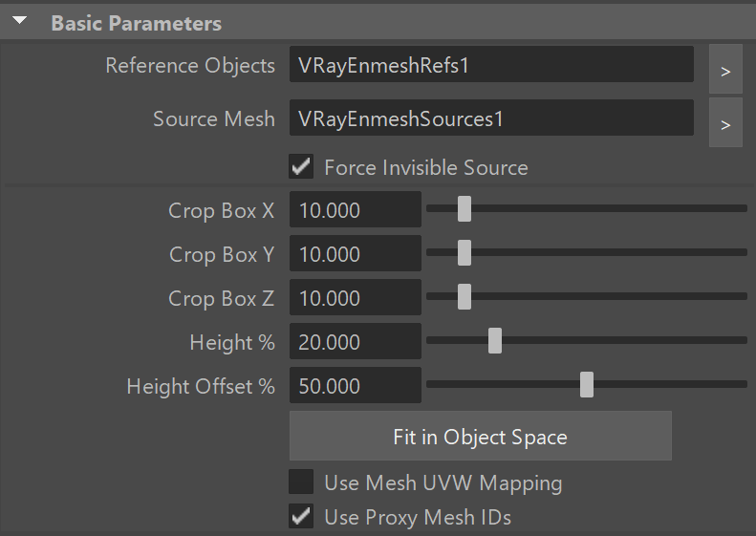Focus the Height % value field
Viewport: 756px width, 536px height.
[x=356, y=341]
